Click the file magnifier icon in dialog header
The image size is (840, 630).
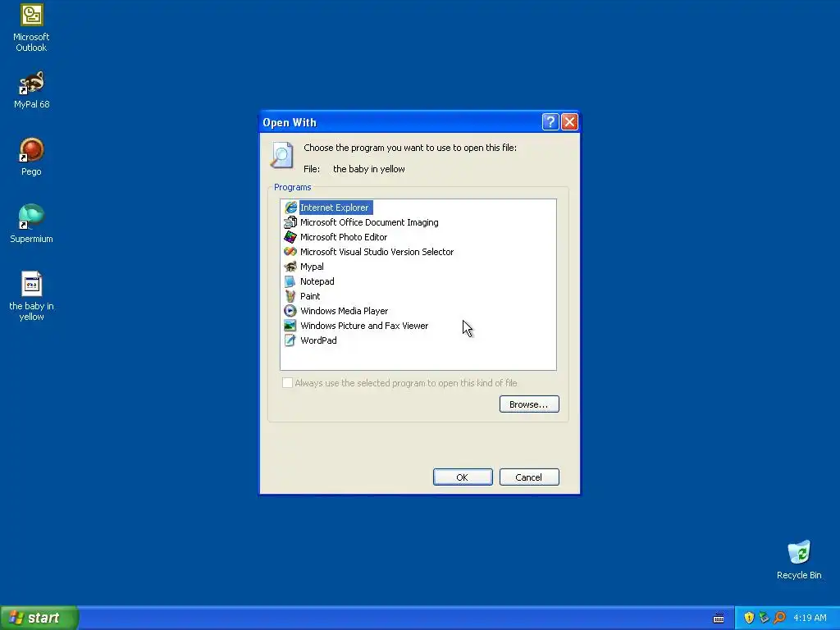[282, 155]
